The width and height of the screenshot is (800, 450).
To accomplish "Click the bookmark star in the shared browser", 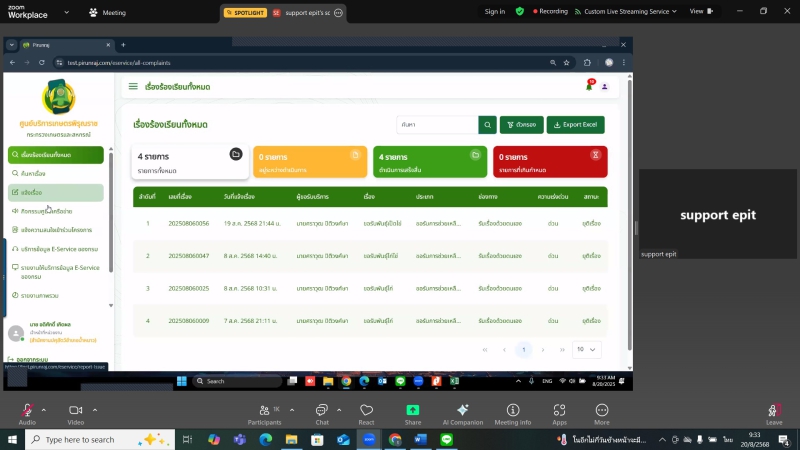I will pos(566,62).
